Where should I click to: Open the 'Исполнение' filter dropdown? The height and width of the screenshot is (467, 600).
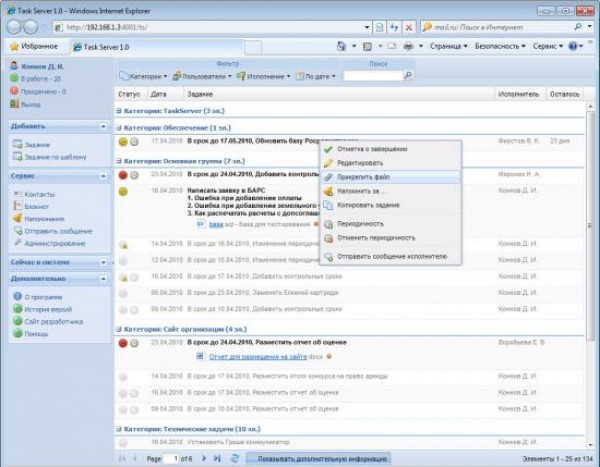264,76
